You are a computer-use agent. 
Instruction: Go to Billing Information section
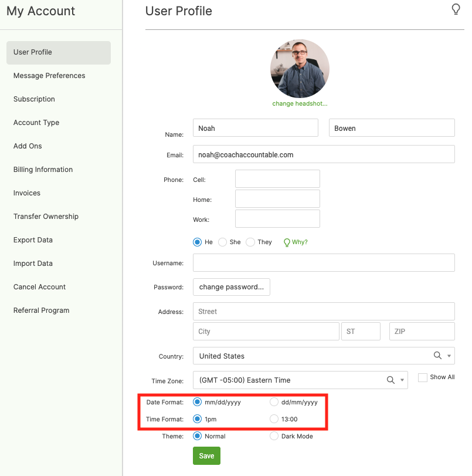(x=43, y=170)
